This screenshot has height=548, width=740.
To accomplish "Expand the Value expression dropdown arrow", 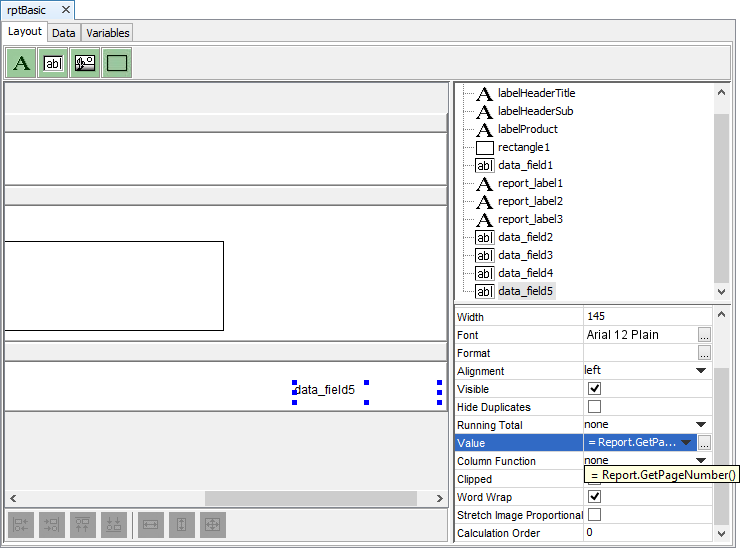I will [x=687, y=443].
